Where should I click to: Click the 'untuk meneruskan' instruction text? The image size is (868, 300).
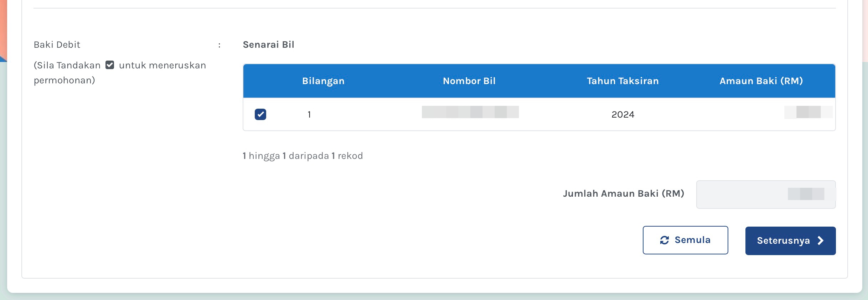click(x=162, y=65)
